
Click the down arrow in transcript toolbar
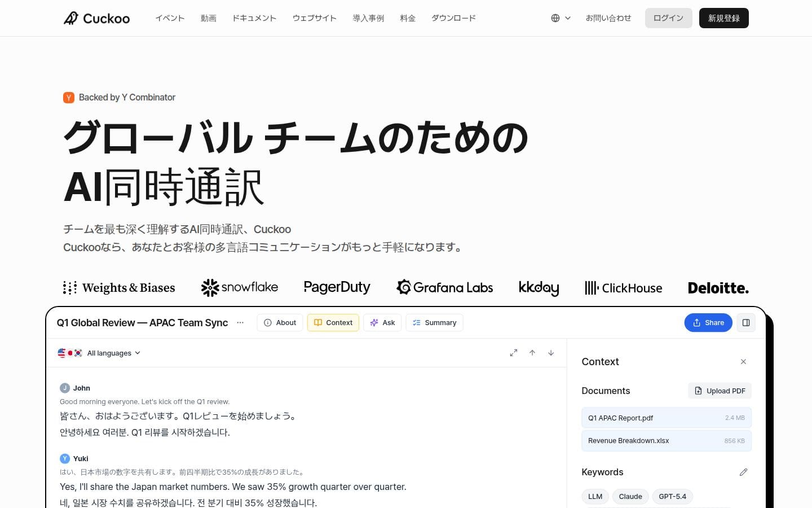[x=551, y=353]
